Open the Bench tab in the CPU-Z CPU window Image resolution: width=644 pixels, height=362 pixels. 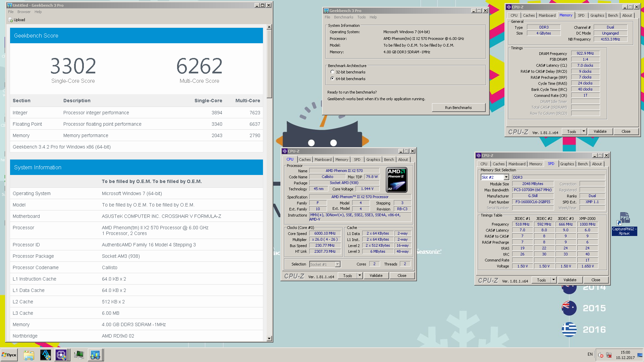point(389,160)
